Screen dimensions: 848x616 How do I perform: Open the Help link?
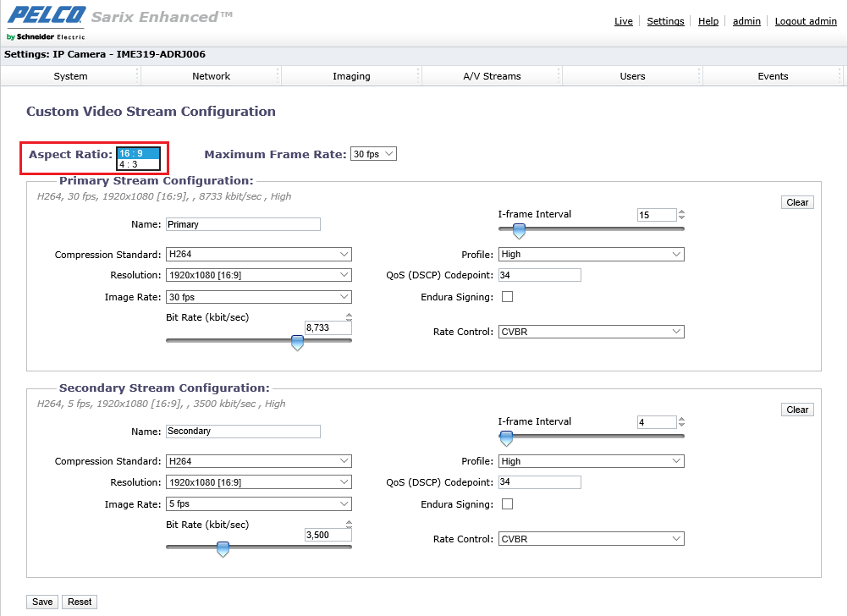708,21
